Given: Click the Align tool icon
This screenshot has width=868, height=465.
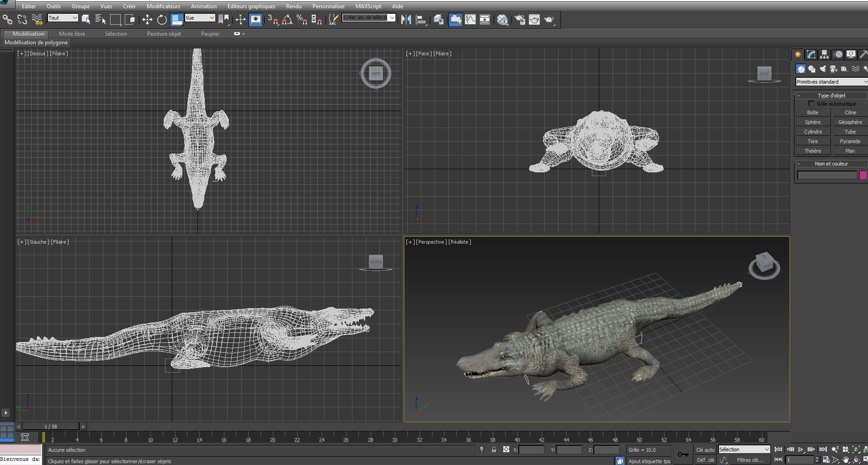Looking at the screenshot, I should point(421,19).
